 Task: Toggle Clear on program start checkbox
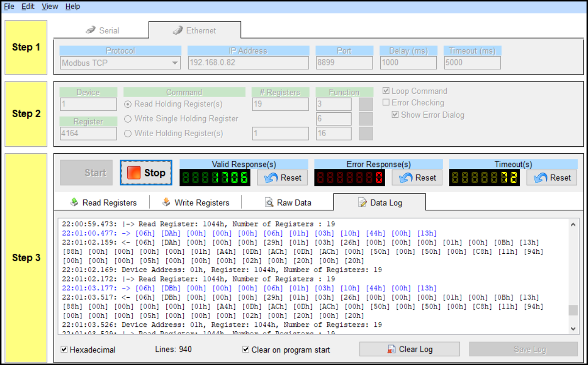pos(246,350)
